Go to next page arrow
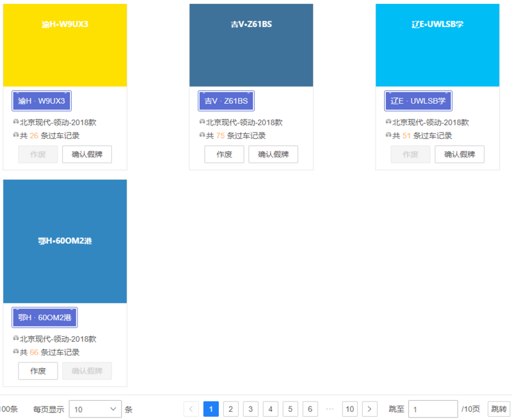Viewport: 512px width, 420px height. pyautogui.click(x=370, y=409)
